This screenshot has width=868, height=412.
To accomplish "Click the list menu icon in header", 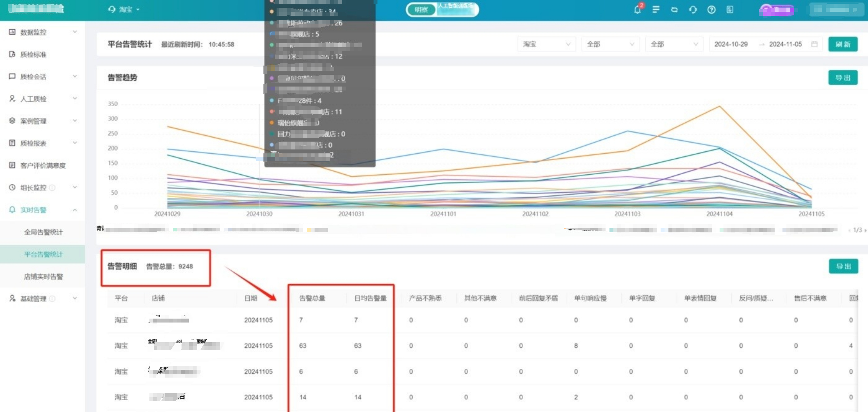I will 656,10.
